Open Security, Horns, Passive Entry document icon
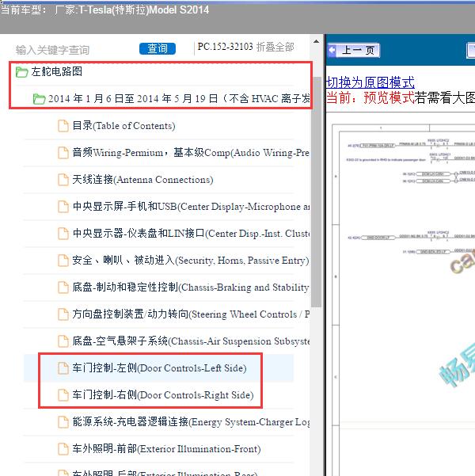This screenshot has height=476, width=475. point(63,261)
